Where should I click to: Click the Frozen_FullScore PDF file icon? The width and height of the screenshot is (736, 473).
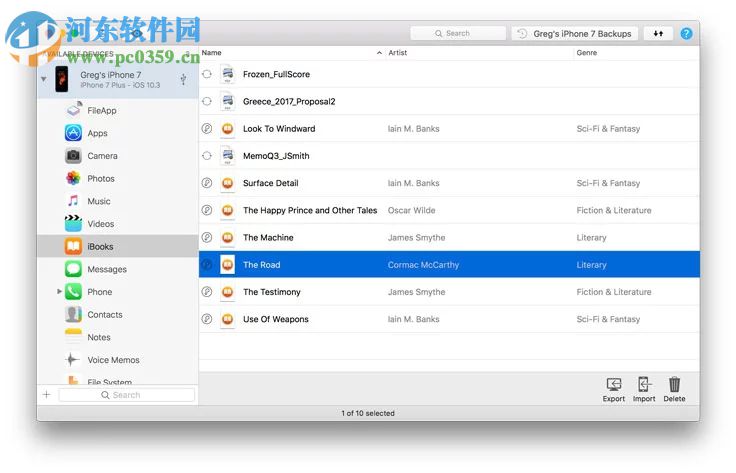(228, 74)
